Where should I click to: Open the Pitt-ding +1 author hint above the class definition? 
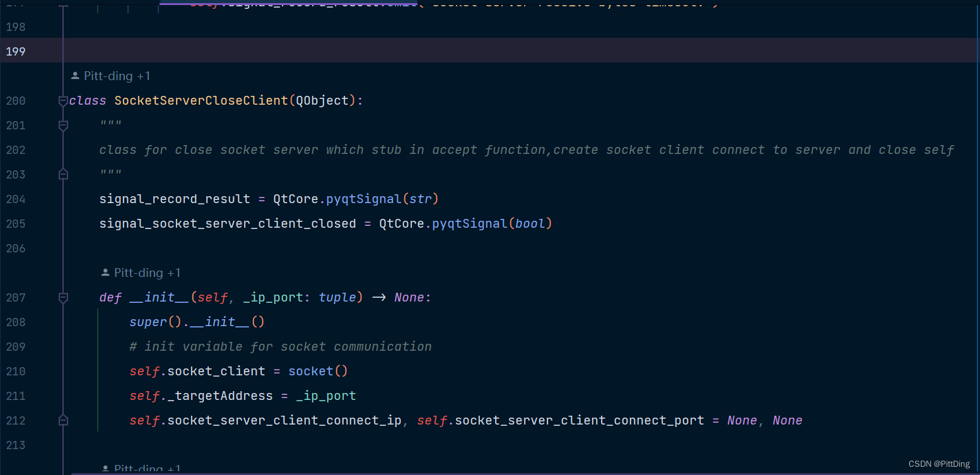click(x=111, y=76)
